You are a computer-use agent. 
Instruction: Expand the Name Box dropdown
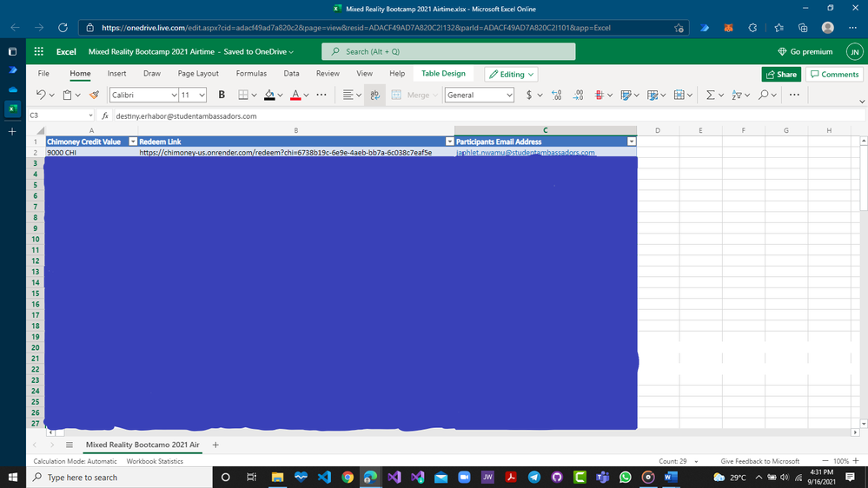click(x=90, y=115)
